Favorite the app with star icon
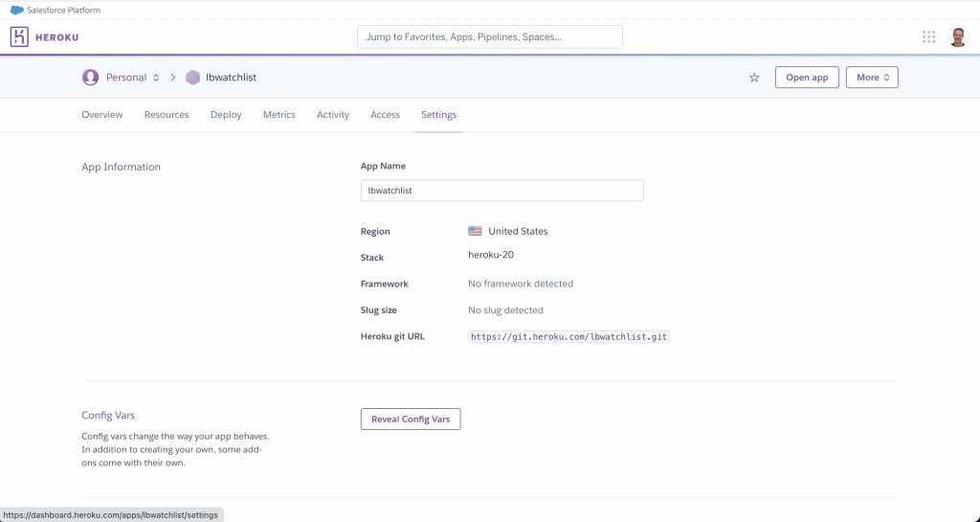This screenshot has height=522, width=980. 754,78
